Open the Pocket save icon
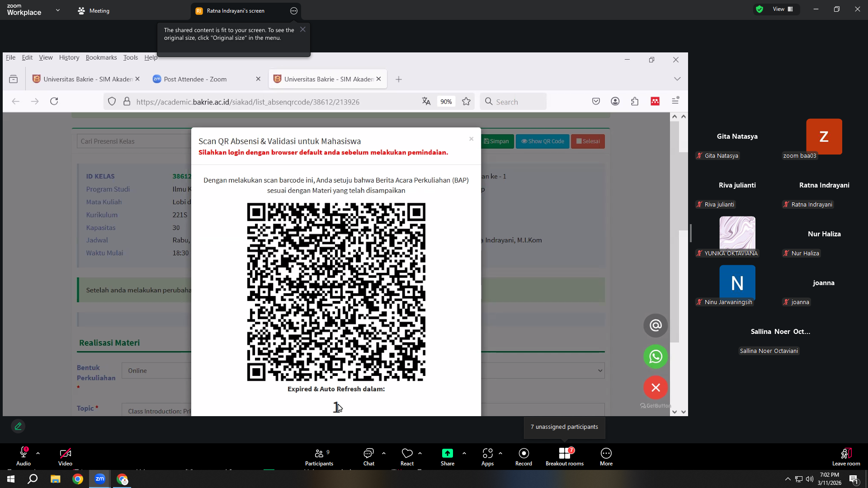Image resolution: width=868 pixels, height=488 pixels. pos(596,101)
